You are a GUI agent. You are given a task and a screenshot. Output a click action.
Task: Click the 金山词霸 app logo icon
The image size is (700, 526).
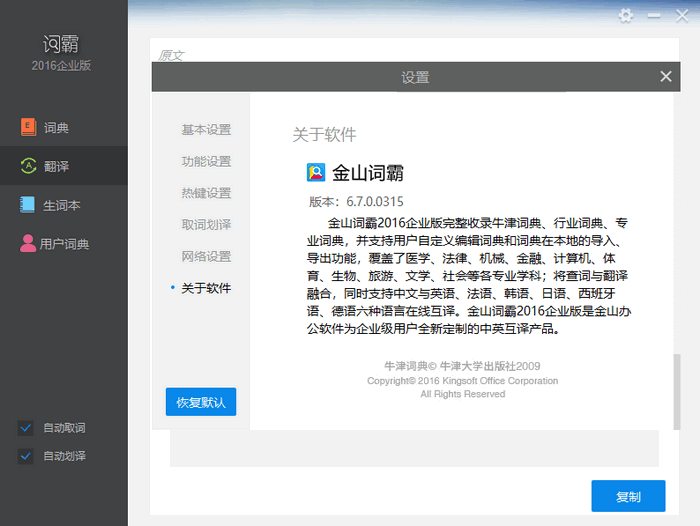316,172
